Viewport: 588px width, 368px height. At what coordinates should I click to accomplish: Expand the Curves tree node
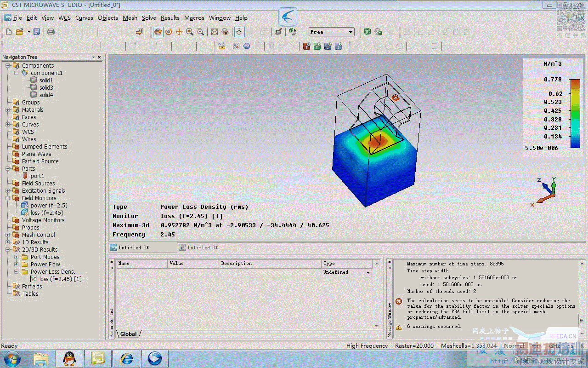[x=8, y=125]
